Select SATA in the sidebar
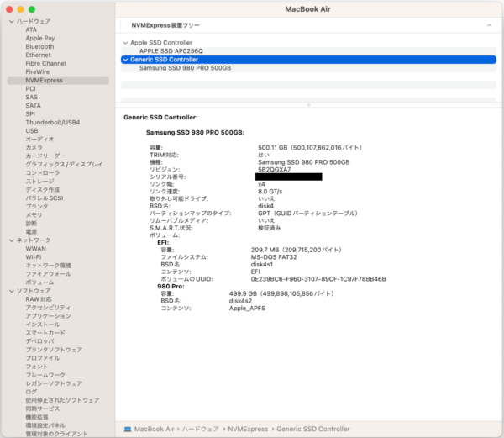This screenshot has width=504, height=438. pos(33,105)
